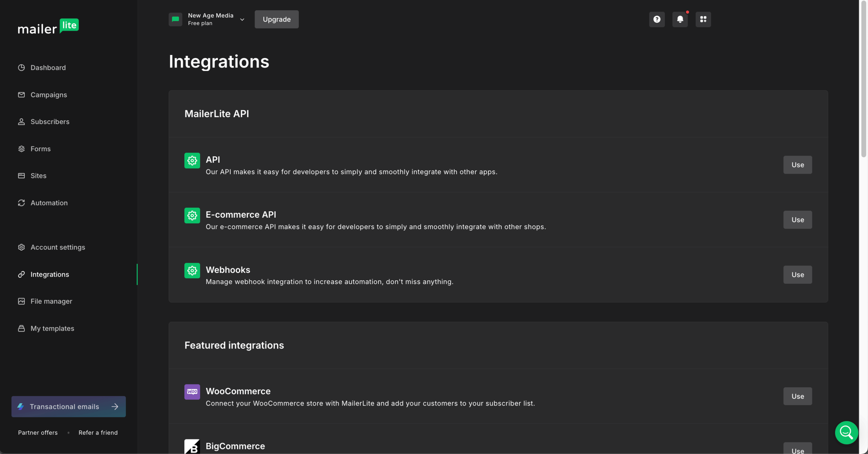Click Use for BigCommerce
This screenshot has width=868, height=454.
tap(797, 448)
